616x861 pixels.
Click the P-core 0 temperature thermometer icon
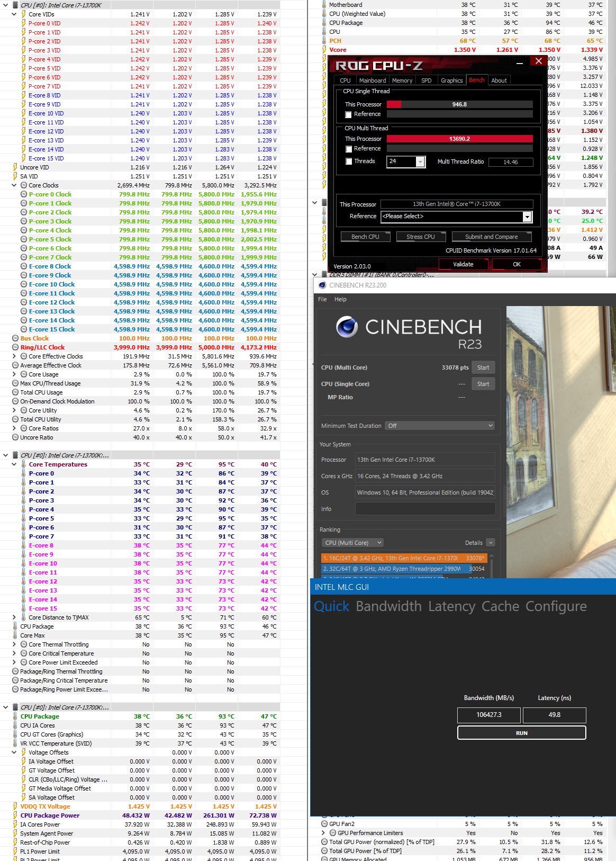point(24,473)
